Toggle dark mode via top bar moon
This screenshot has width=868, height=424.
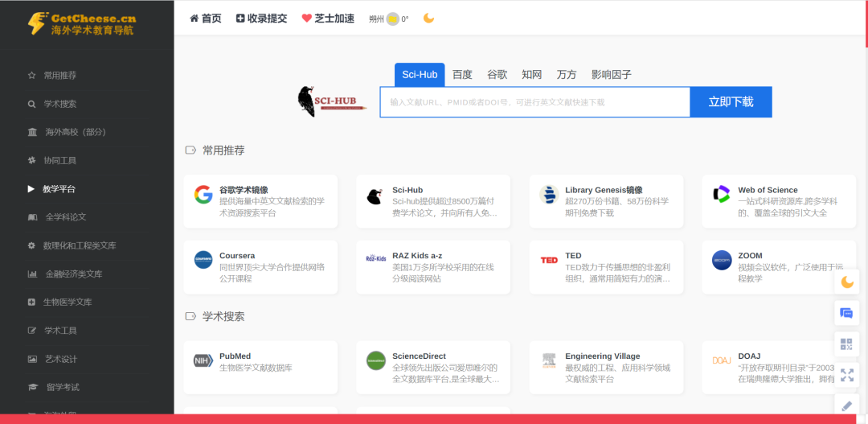click(428, 19)
